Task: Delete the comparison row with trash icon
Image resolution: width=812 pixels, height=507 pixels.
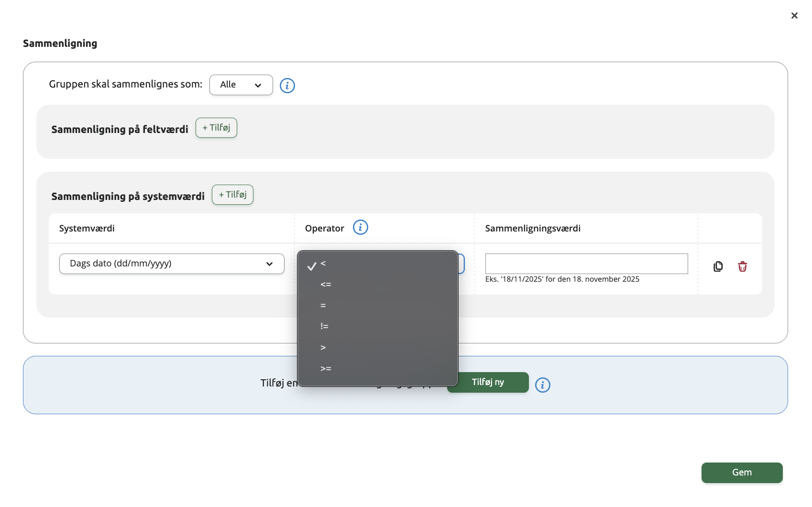Action: point(742,266)
